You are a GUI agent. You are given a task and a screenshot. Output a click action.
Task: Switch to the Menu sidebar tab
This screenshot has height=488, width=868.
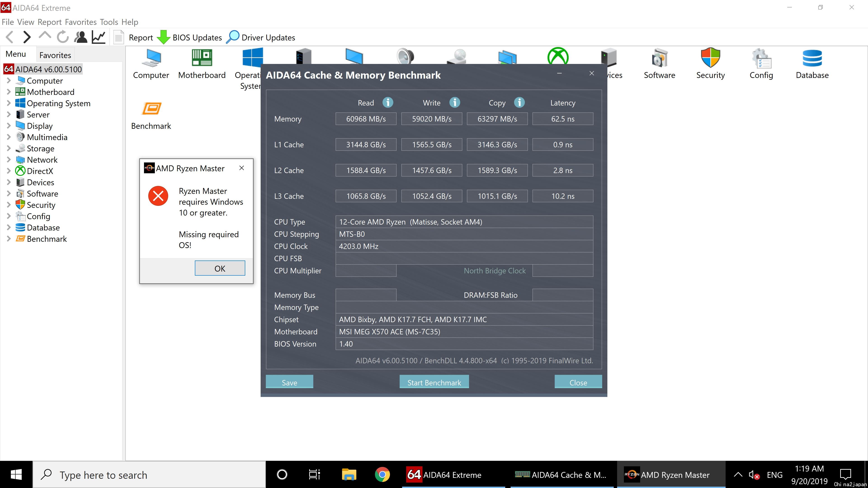pos(16,54)
